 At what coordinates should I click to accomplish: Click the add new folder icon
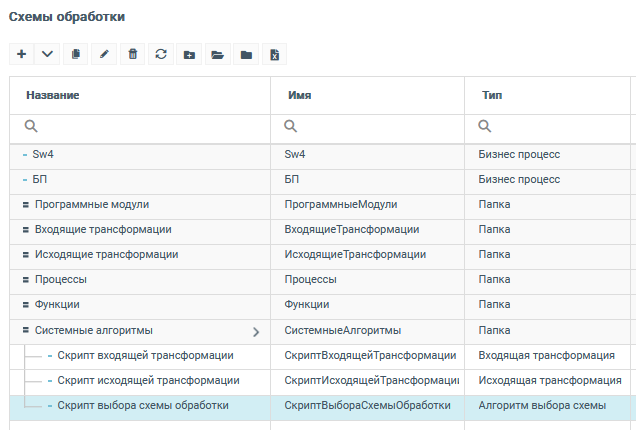[189, 54]
